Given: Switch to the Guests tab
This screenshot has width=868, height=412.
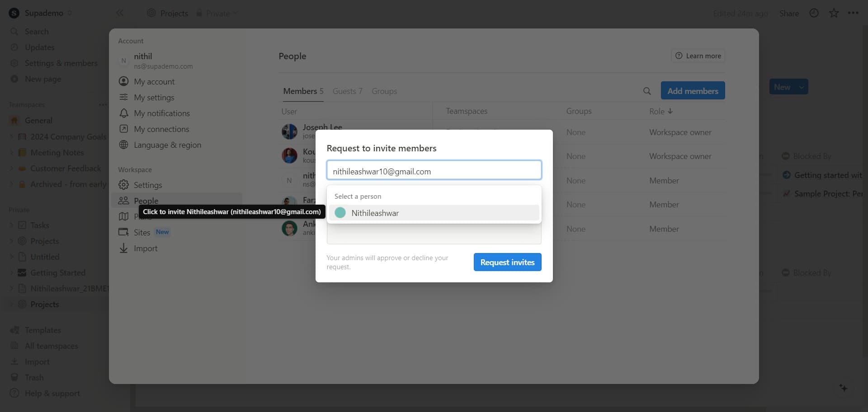Looking at the screenshot, I should coord(347,91).
